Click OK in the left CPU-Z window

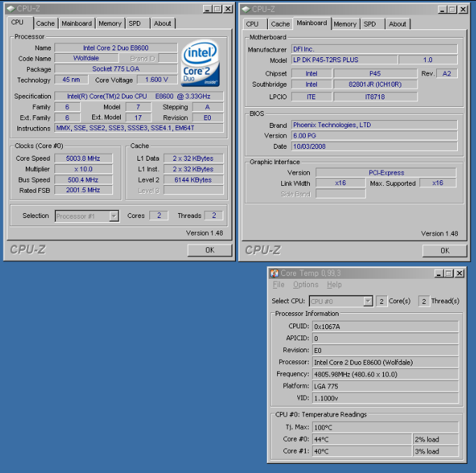pyautogui.click(x=210, y=250)
